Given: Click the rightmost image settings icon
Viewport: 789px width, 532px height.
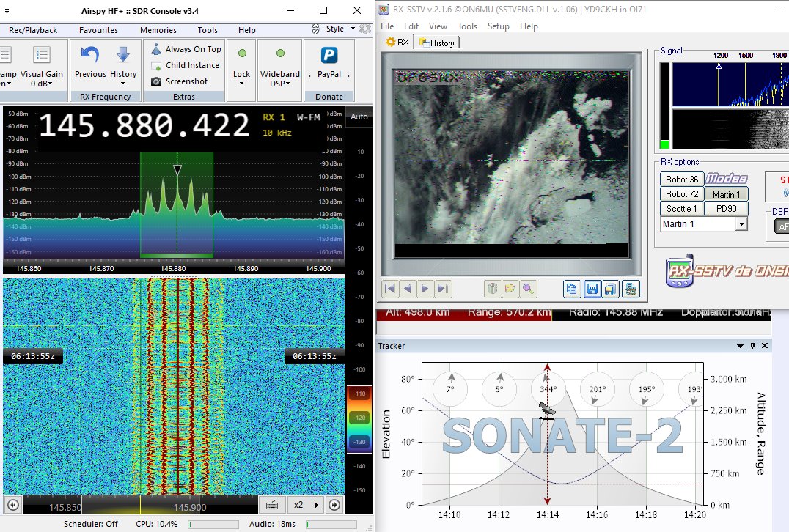Looking at the screenshot, I should (631, 289).
